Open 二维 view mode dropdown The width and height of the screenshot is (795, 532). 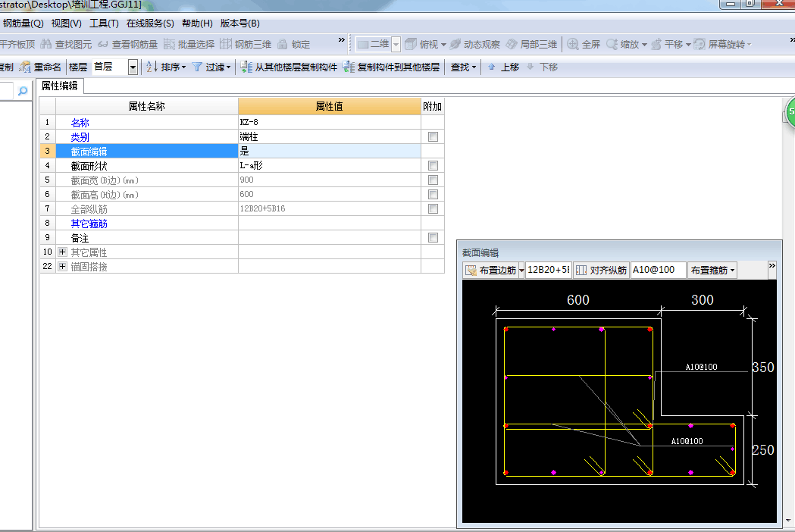point(396,44)
